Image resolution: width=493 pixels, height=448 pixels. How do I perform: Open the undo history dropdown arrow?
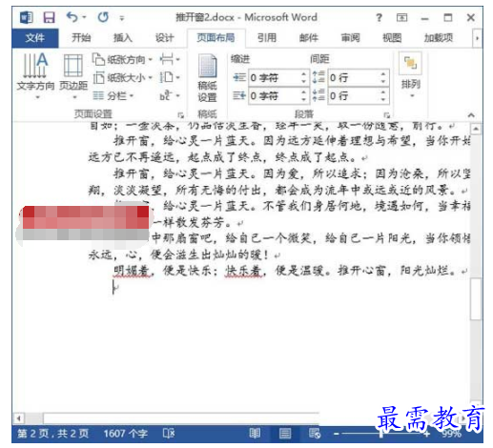pyautogui.click(x=84, y=17)
